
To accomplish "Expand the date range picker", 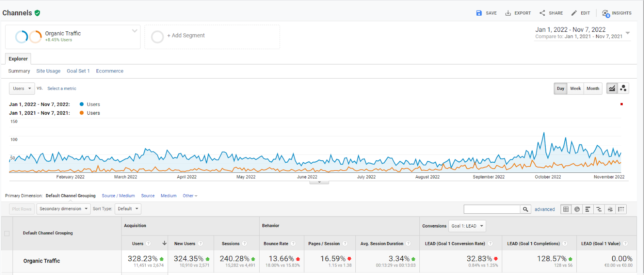I will [627, 33].
